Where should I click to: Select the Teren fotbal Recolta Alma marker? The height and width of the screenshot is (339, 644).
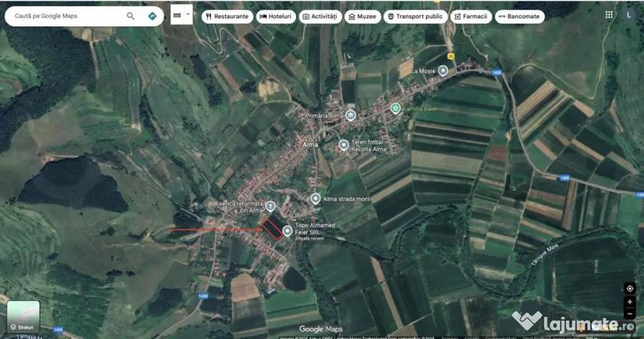343,144
